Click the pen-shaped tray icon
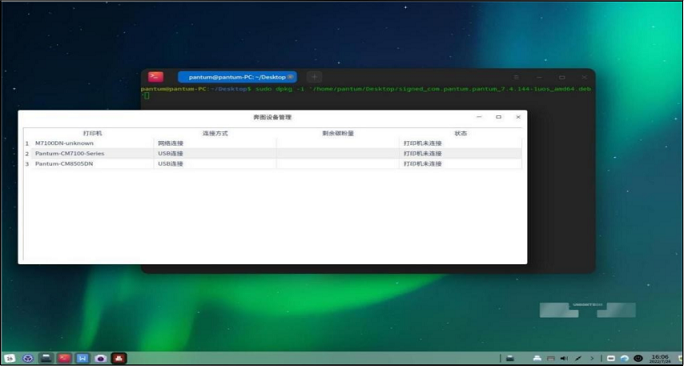This screenshot has height=366, width=684. [578, 358]
